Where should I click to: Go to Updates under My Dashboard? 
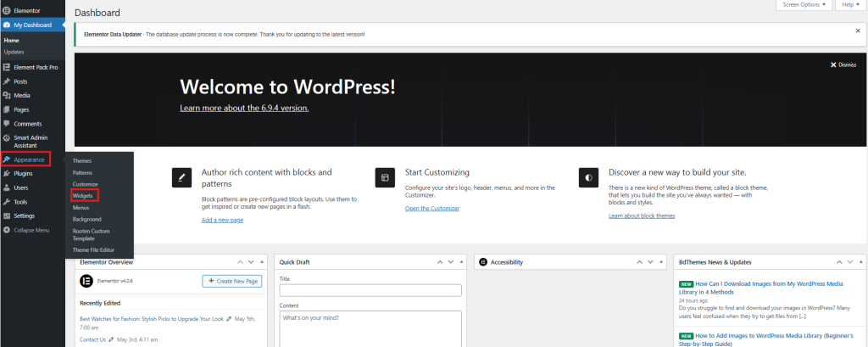pos(14,52)
